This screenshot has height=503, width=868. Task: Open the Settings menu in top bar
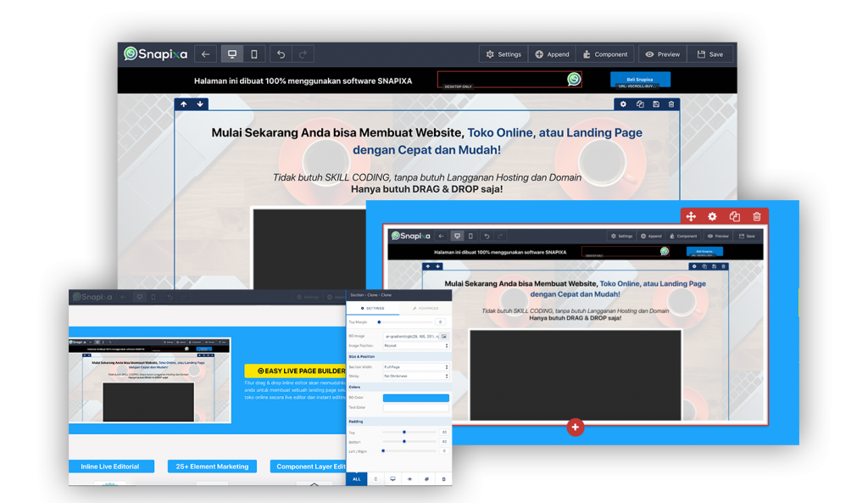[x=503, y=54]
